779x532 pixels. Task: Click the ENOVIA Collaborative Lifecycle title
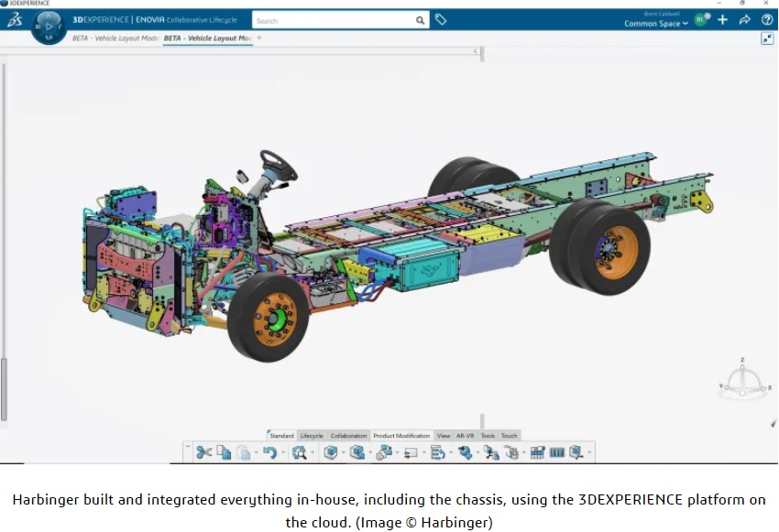point(186,20)
